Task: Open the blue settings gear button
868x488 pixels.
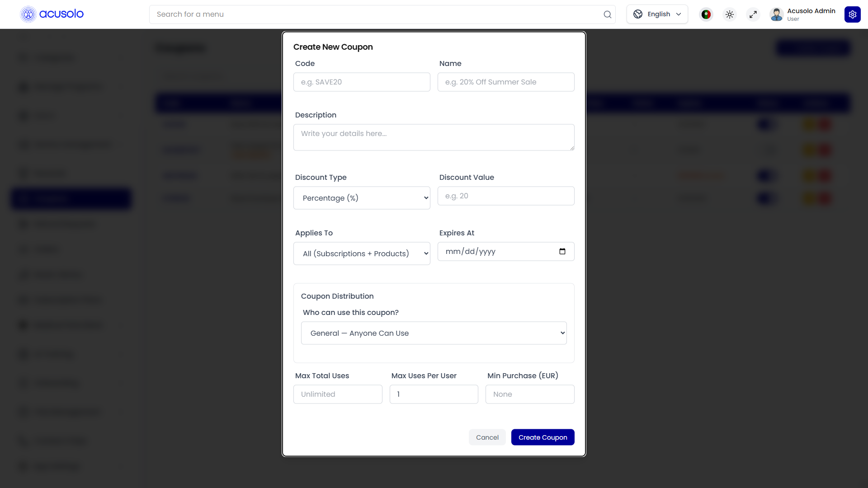Action: pyautogui.click(x=852, y=14)
